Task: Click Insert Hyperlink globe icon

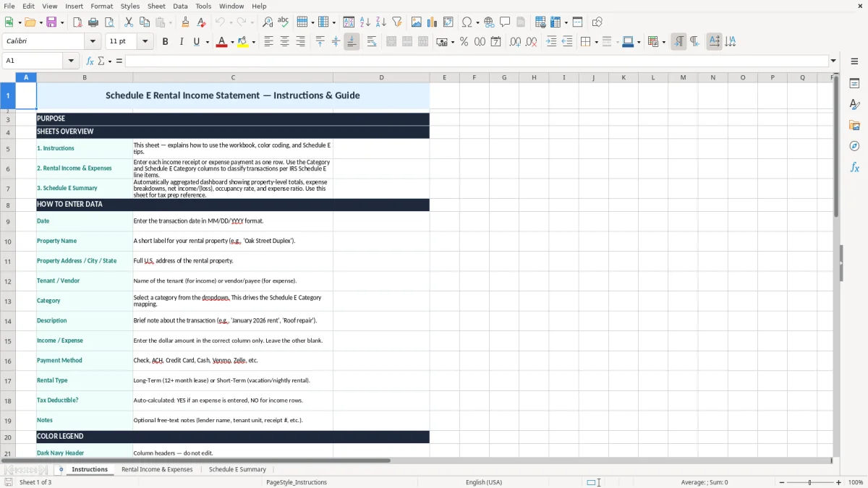Action: pyautogui.click(x=489, y=22)
